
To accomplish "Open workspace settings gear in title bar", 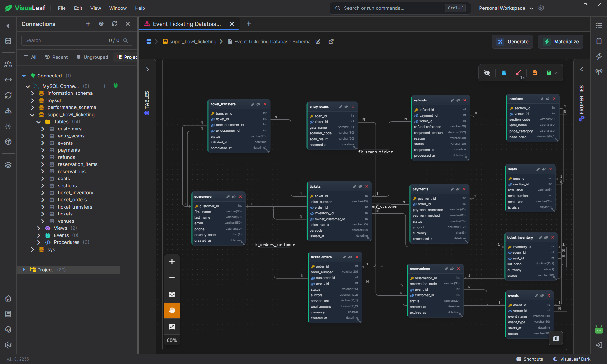I will (x=541, y=8).
